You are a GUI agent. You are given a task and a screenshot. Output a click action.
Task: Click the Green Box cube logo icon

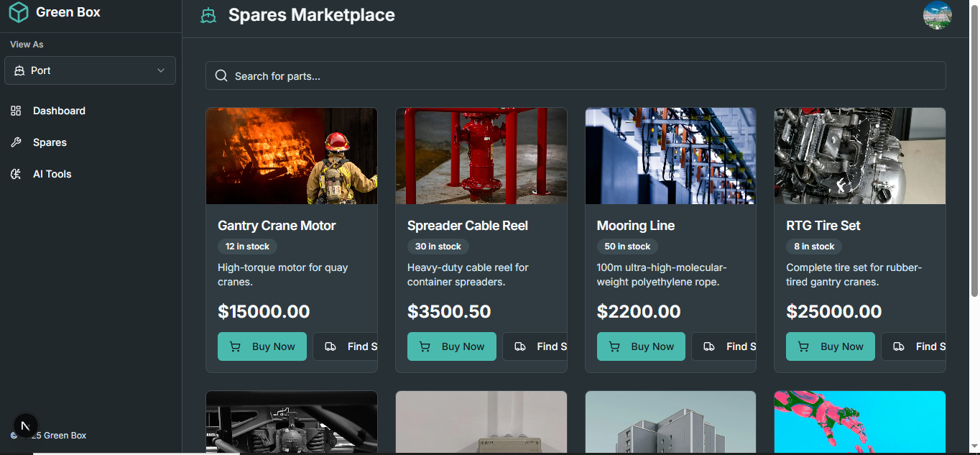(19, 12)
